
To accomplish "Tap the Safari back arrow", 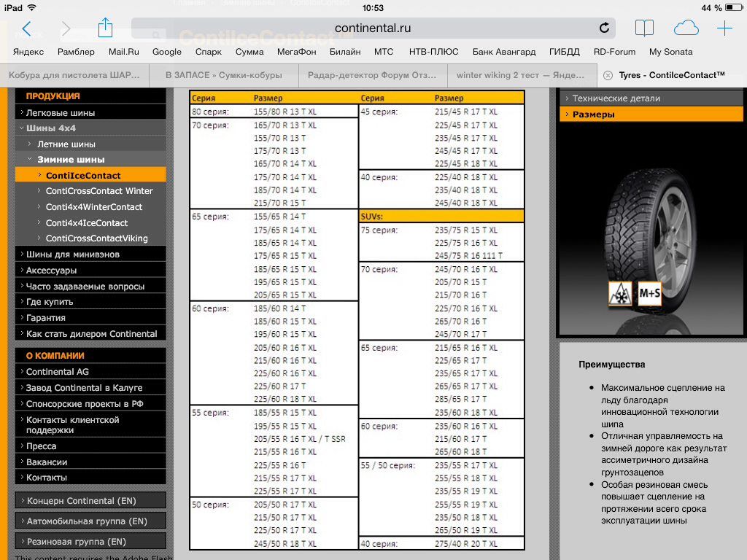I will click(x=27, y=28).
